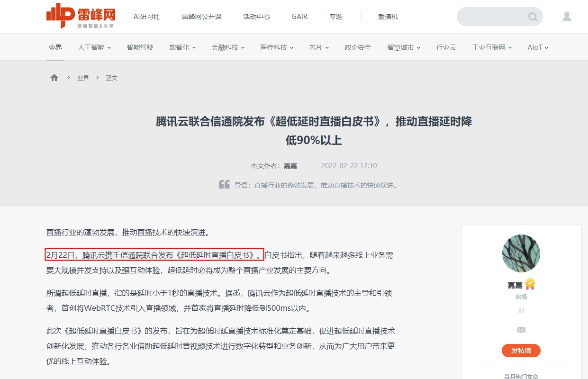The height and width of the screenshot is (379, 588).
Task: Click the home breadcrumb icon
Action: [x=54, y=78]
